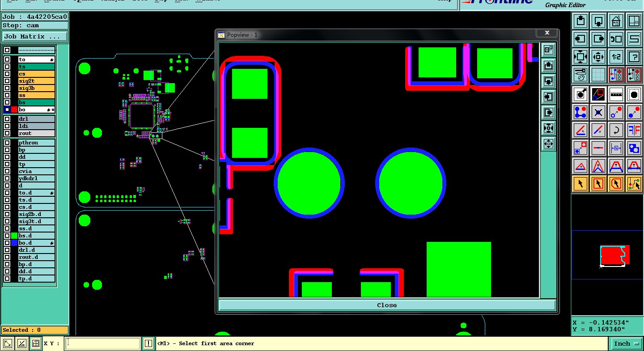Zoom in on the main view
This screenshot has height=351, width=644.
click(580, 56)
